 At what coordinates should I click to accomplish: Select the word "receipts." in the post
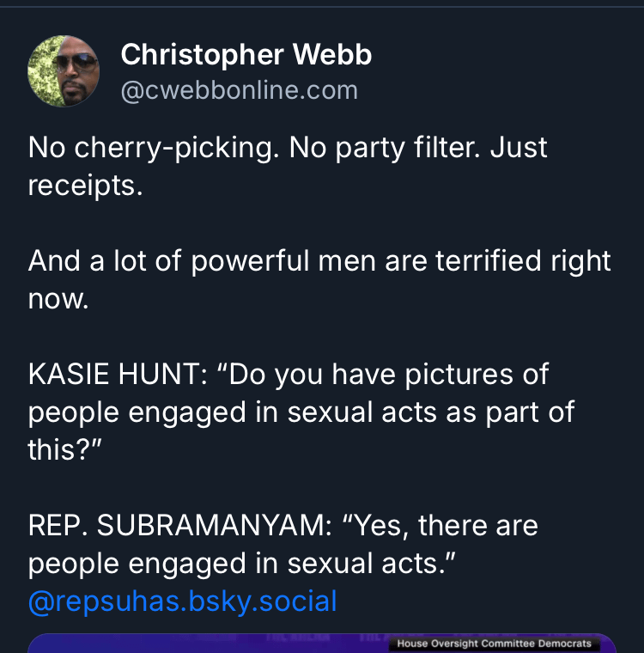pos(85,186)
